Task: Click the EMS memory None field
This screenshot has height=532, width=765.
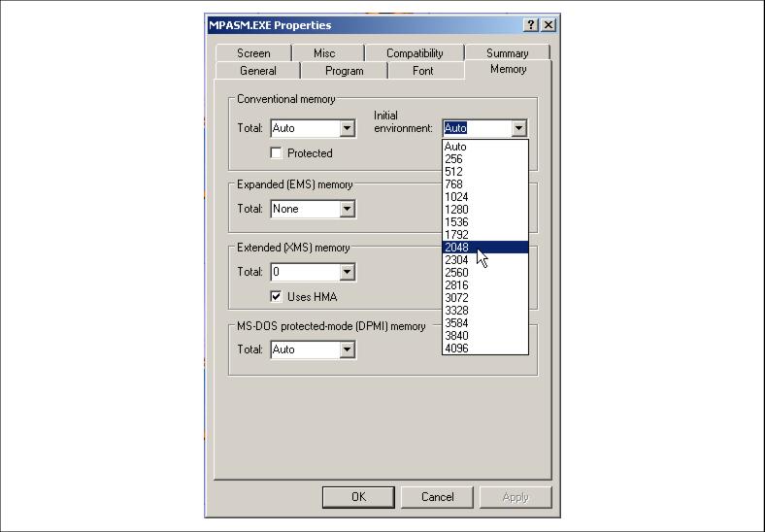Action: [x=306, y=209]
